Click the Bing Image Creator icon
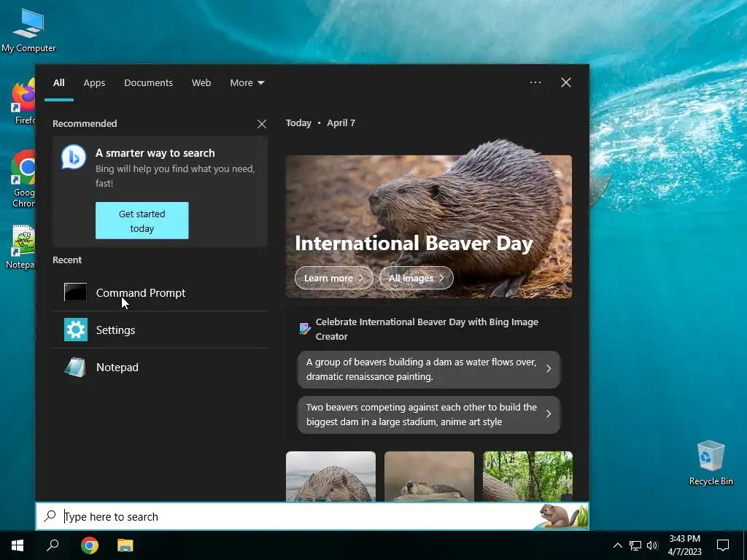This screenshot has height=560, width=747. tap(304, 329)
